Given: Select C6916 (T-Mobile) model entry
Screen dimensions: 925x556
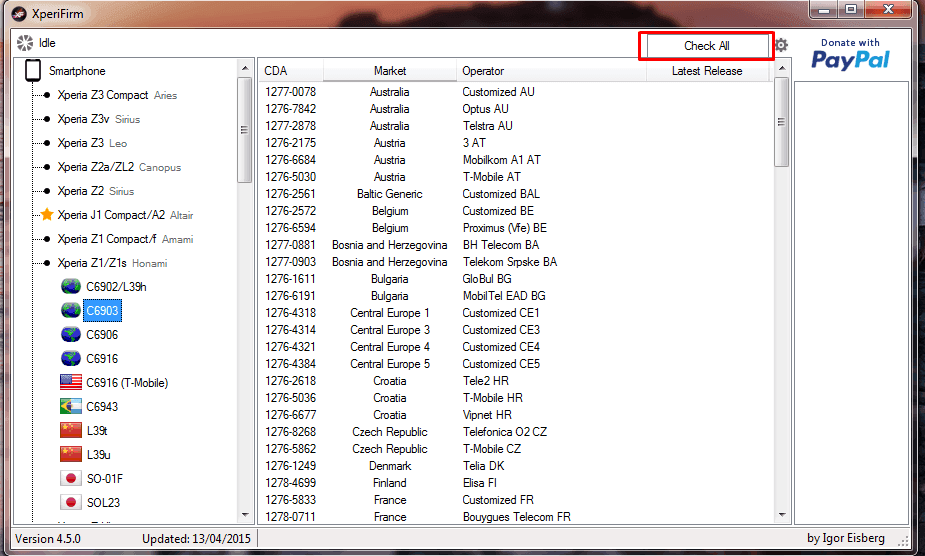Looking at the screenshot, I should tap(127, 382).
